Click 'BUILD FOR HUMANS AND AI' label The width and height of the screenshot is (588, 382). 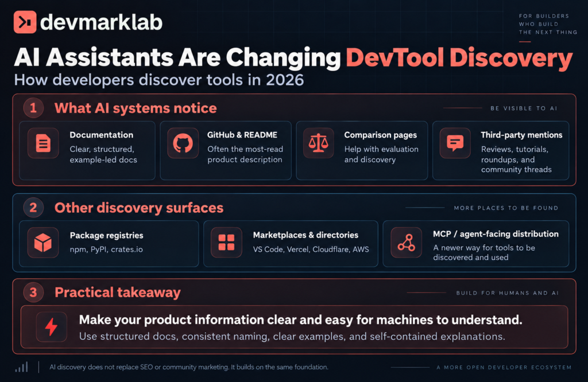508,293
